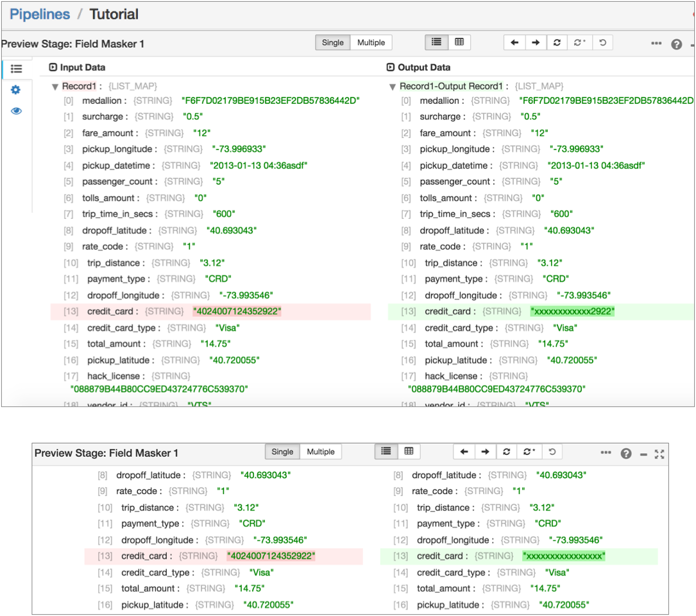Revert changes in upper preview toolbar

602,42
